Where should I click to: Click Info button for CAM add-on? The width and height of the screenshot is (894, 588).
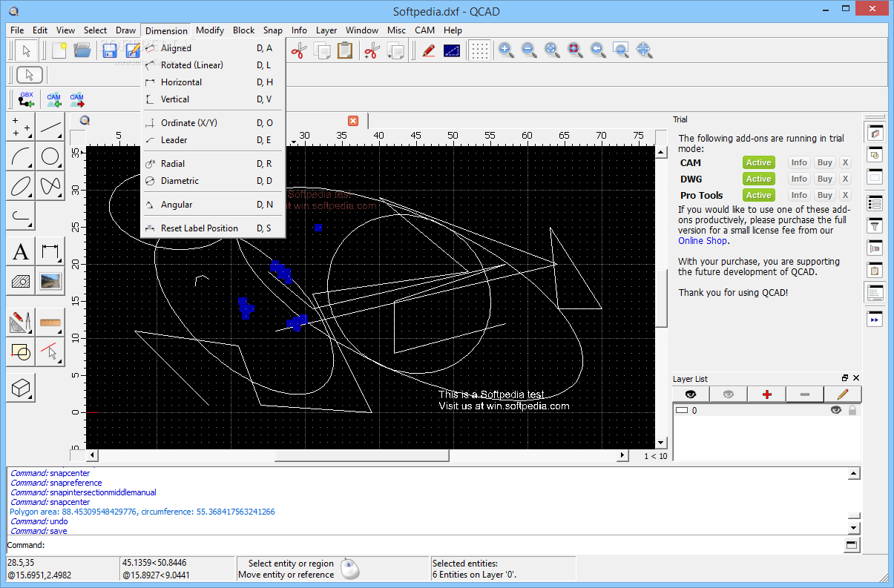coord(799,162)
